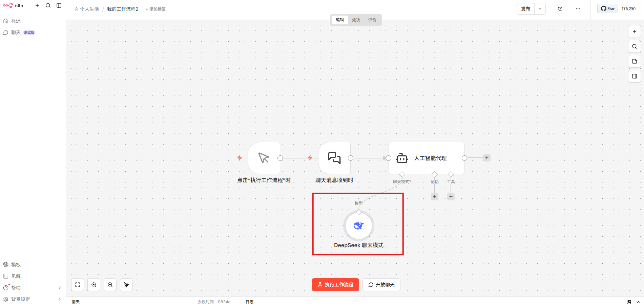
Task: Zoom in on the canvas
Action: [x=94, y=285]
